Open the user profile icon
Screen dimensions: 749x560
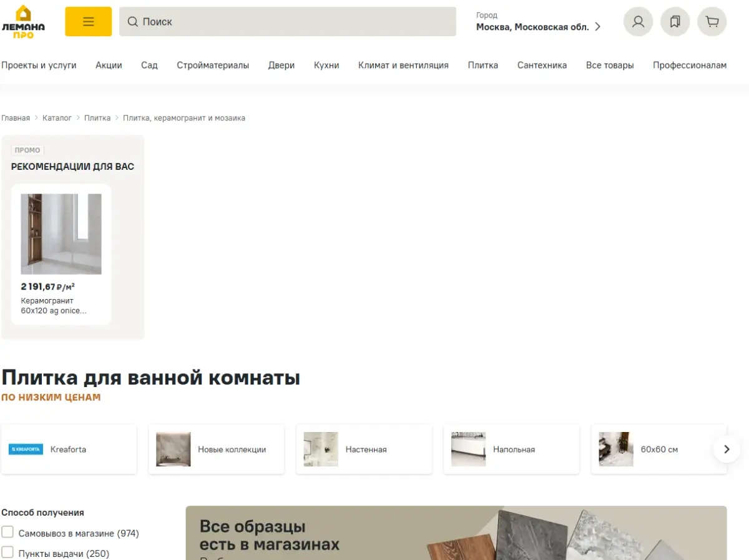point(638,22)
